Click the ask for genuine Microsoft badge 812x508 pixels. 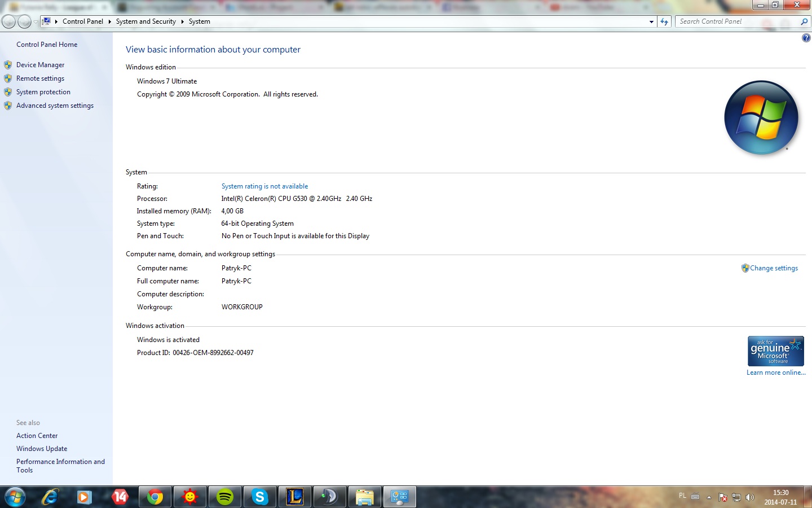point(776,351)
